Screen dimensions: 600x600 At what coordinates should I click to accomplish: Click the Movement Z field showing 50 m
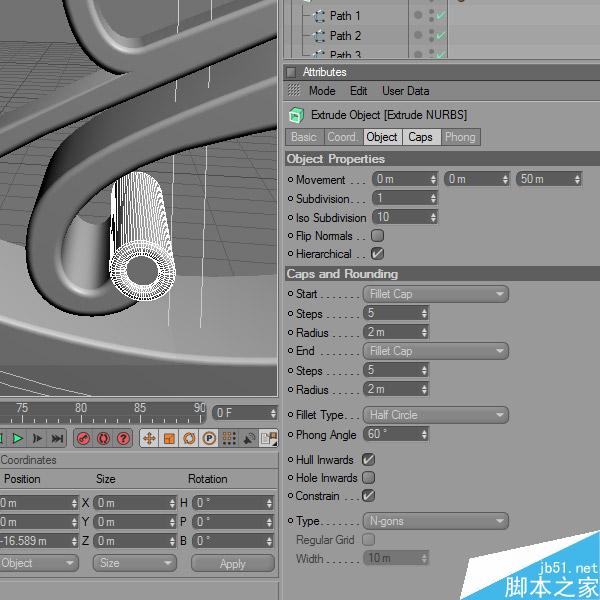click(x=549, y=179)
